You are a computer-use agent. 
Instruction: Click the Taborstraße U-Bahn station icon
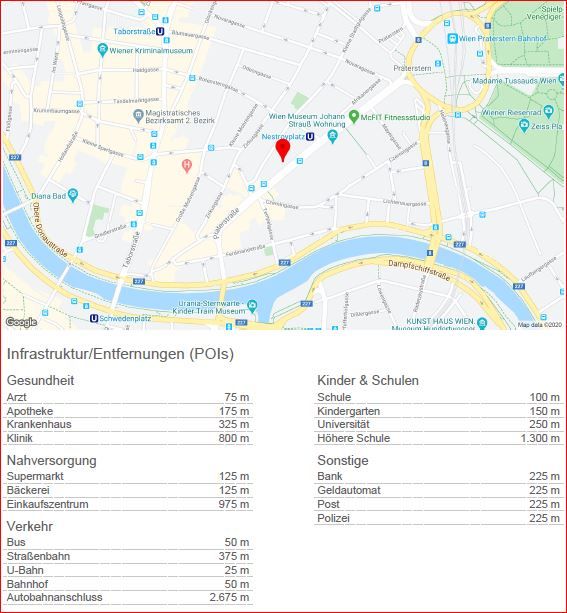(x=160, y=31)
